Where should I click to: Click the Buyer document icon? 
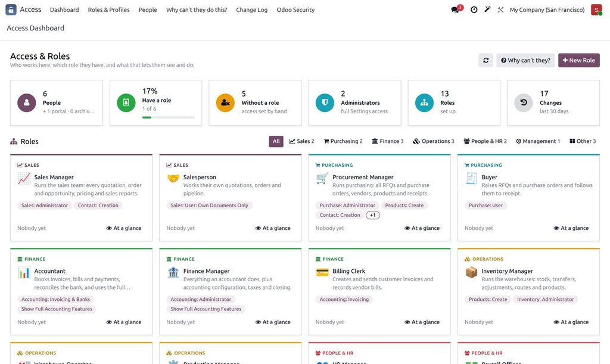[471, 179]
